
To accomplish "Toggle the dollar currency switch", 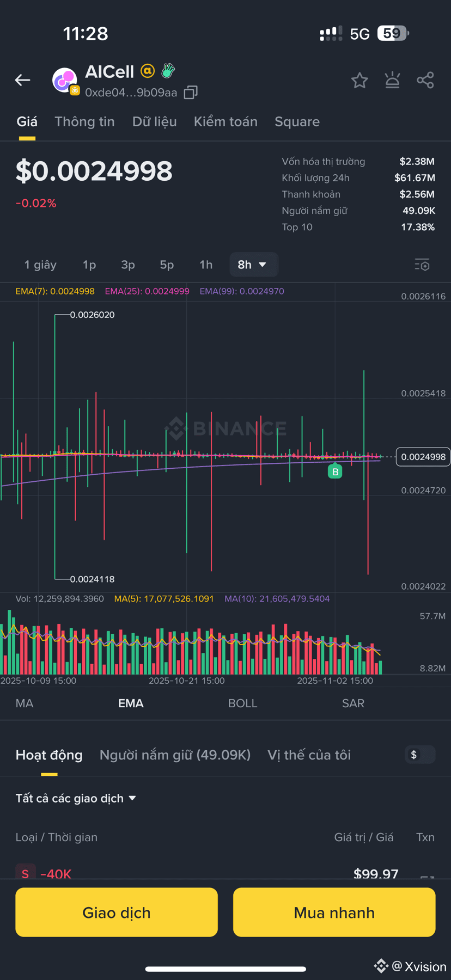I will (420, 755).
